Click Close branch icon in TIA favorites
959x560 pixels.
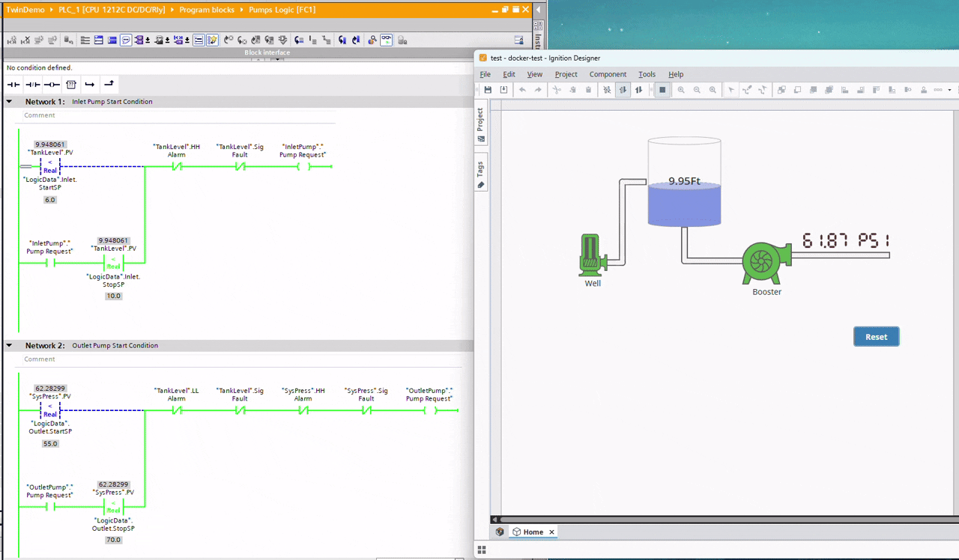[109, 85]
